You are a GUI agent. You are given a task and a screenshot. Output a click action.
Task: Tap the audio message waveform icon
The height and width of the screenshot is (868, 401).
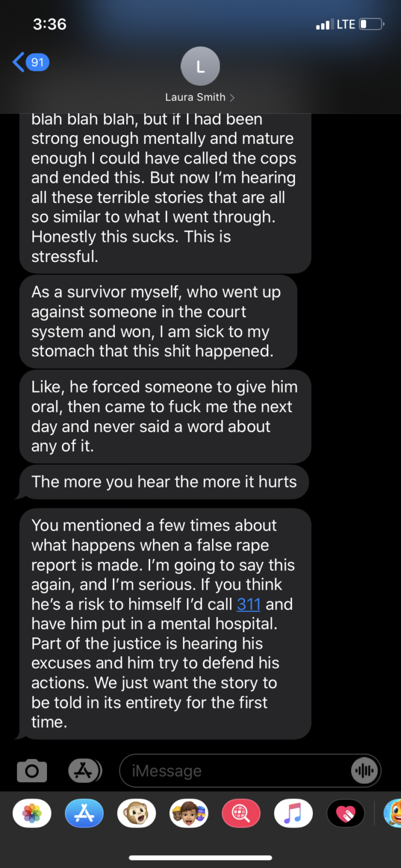pos(364,771)
